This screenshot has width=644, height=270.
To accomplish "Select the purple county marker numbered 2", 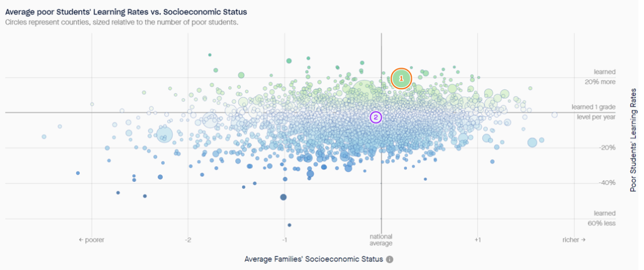I will coord(375,116).
